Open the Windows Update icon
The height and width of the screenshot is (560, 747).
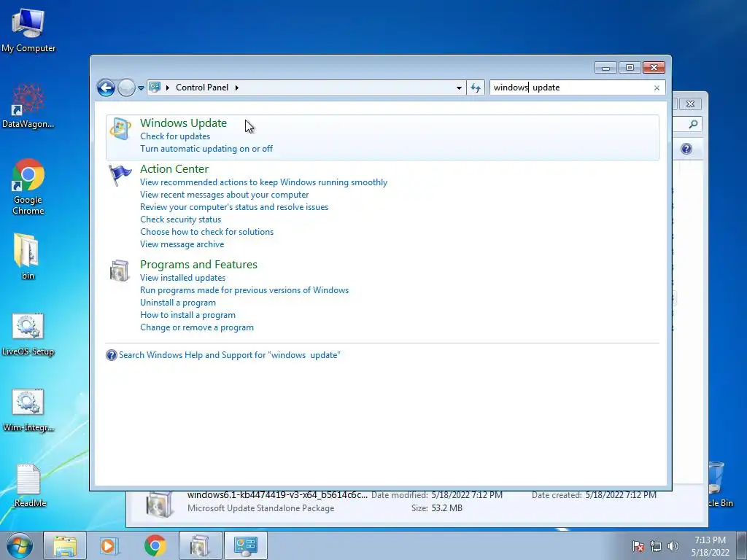pos(120,129)
